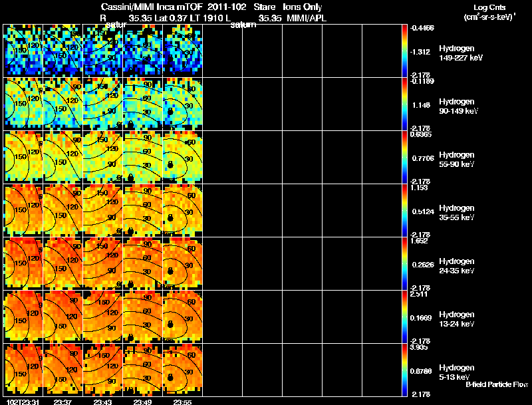The image size is (532, 405).
Task: Click the color bar value -0.1189
Action: click(x=422, y=81)
